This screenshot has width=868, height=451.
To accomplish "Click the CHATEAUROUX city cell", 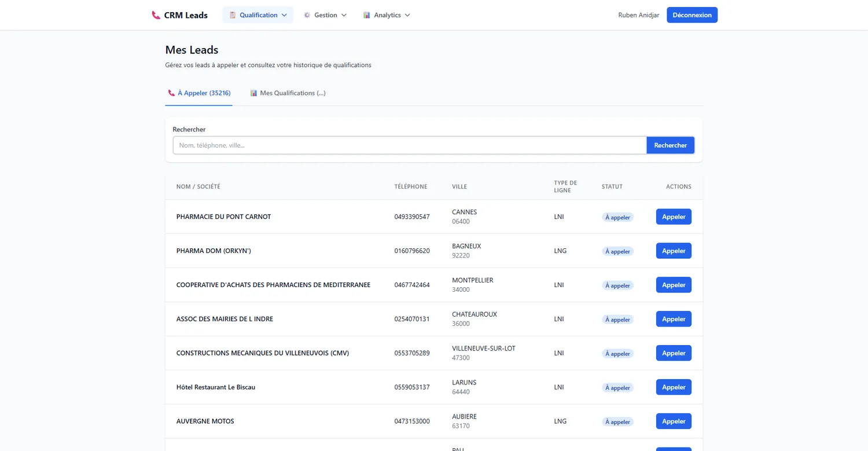I will click(x=475, y=314).
